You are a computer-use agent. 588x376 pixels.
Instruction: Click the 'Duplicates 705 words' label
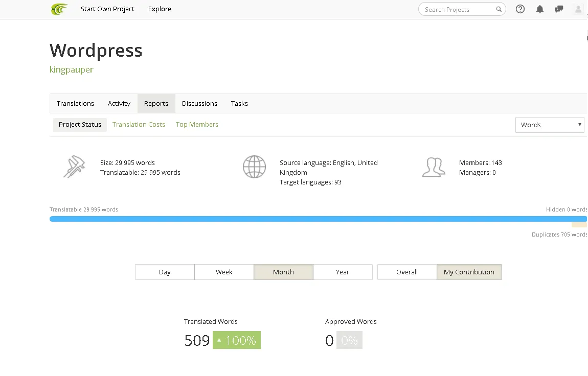click(559, 234)
